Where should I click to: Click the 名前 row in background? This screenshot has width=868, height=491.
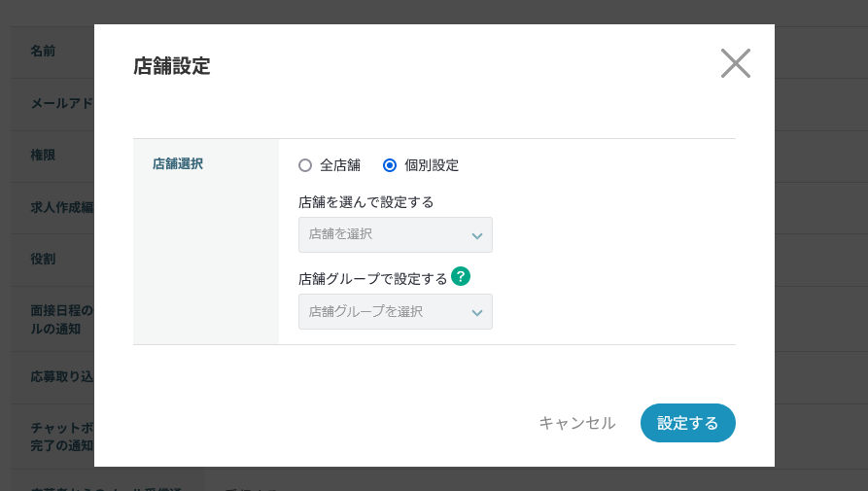click(x=44, y=51)
